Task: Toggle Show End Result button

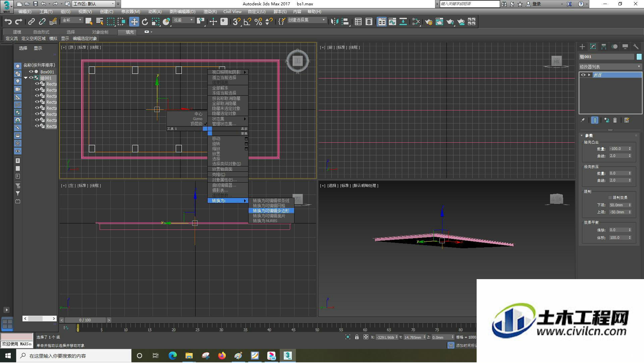Action: [595, 120]
